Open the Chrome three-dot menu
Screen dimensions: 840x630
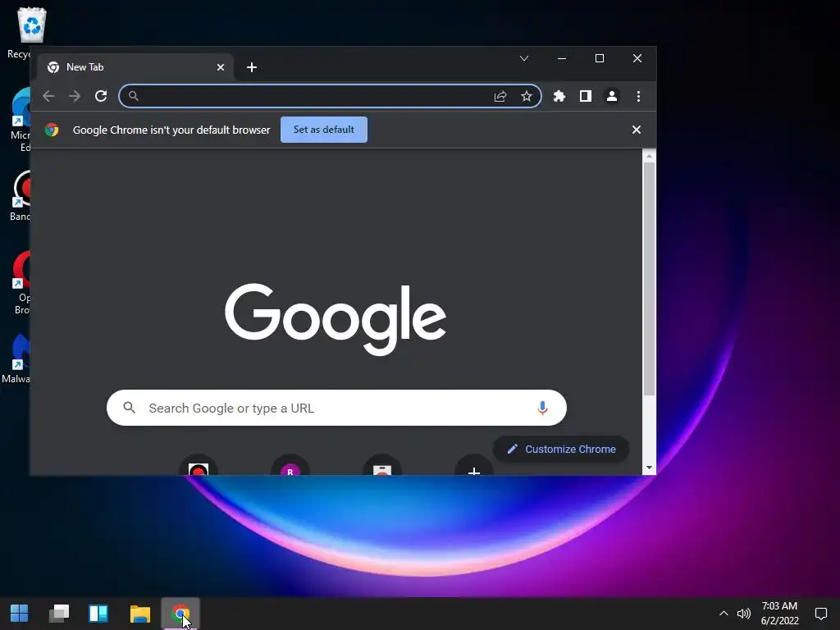638,96
